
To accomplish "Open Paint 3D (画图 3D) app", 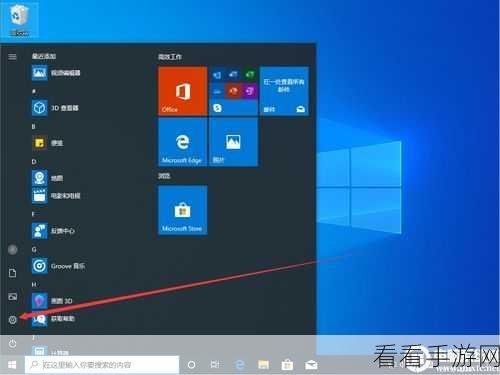I will (x=52, y=301).
